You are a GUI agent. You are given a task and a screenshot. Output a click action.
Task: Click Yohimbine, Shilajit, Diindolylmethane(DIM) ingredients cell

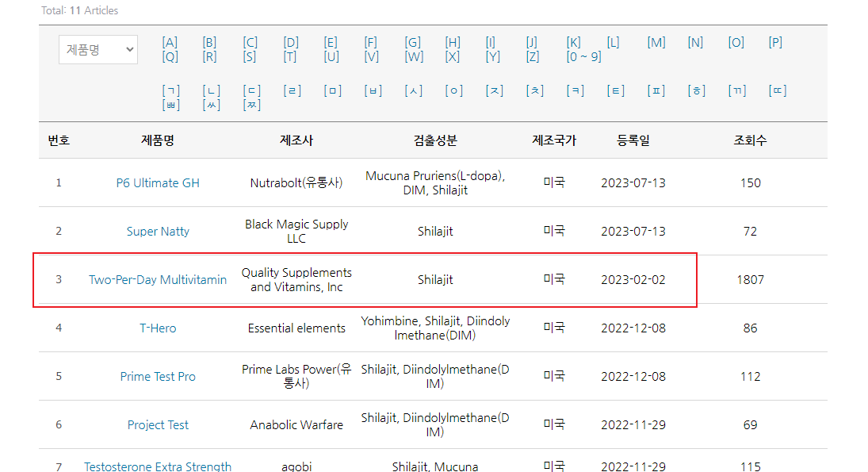pos(435,328)
